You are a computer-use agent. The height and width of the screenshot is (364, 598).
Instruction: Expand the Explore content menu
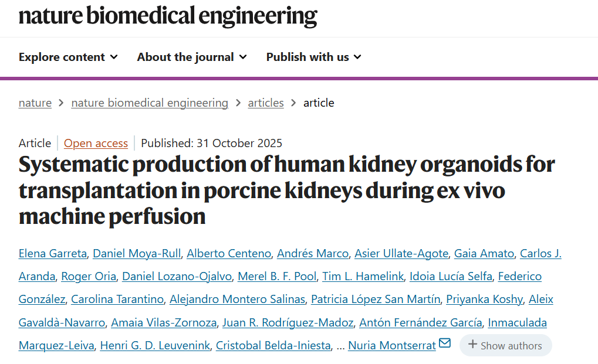[68, 57]
